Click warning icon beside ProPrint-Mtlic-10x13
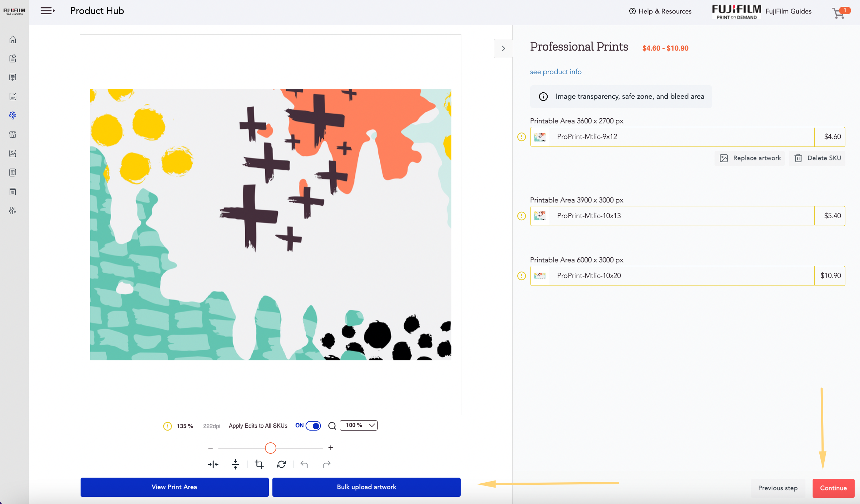The image size is (860, 504). (521, 216)
